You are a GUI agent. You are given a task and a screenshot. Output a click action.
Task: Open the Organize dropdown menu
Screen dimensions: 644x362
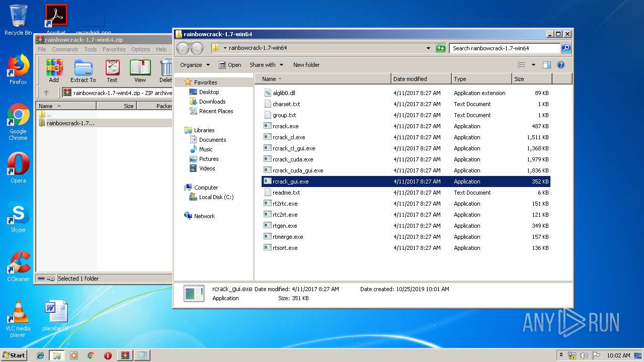point(195,65)
